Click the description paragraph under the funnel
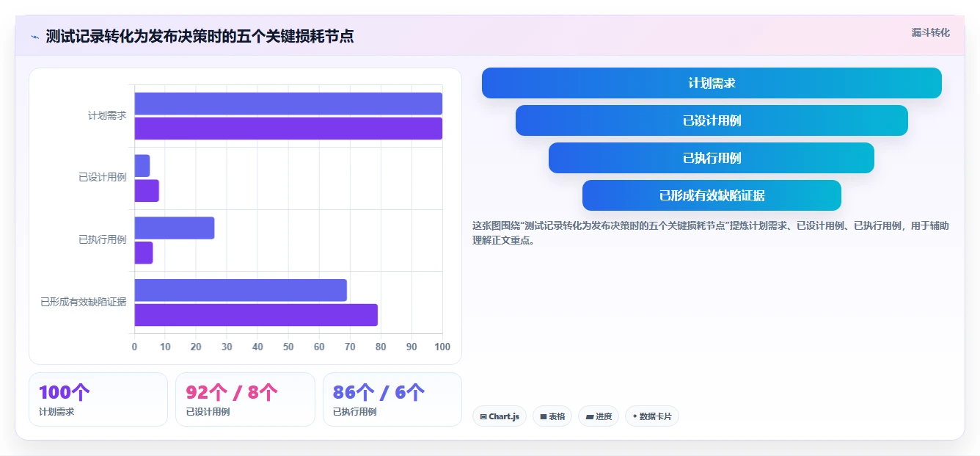The height and width of the screenshot is (456, 980). 711,233
